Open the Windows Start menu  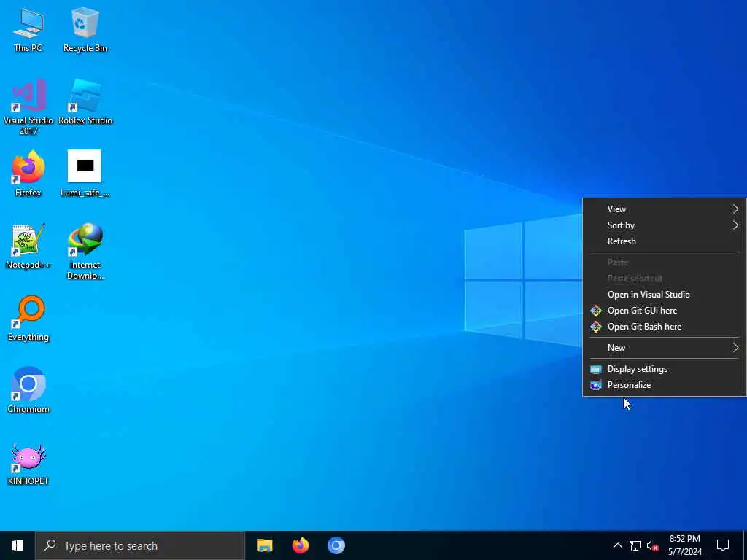pyautogui.click(x=18, y=545)
